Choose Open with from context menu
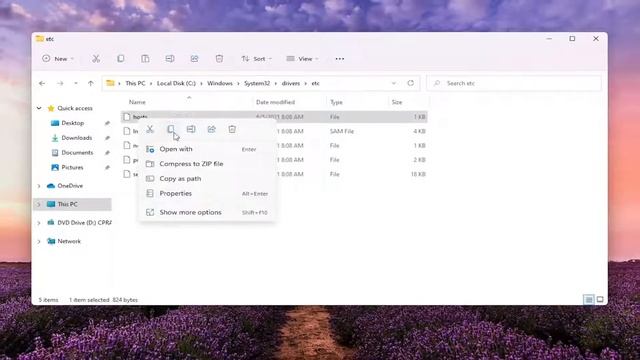640x360 pixels. (207, 149)
